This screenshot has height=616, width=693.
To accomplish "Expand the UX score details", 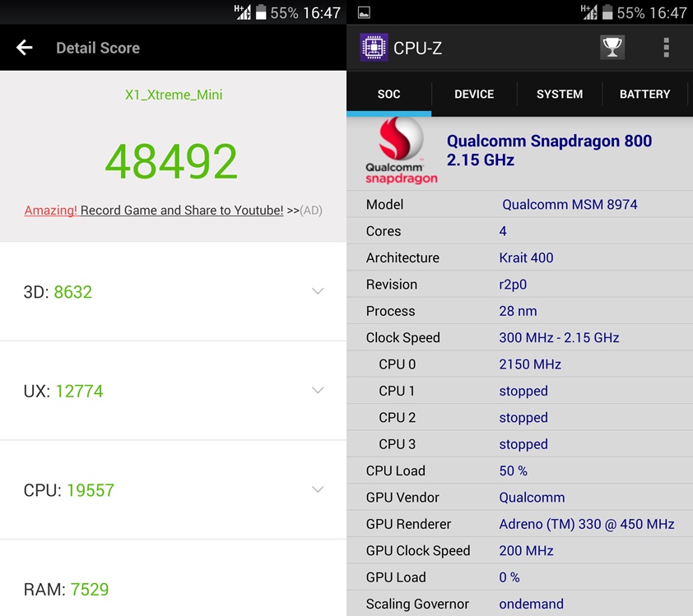I will tap(318, 391).
